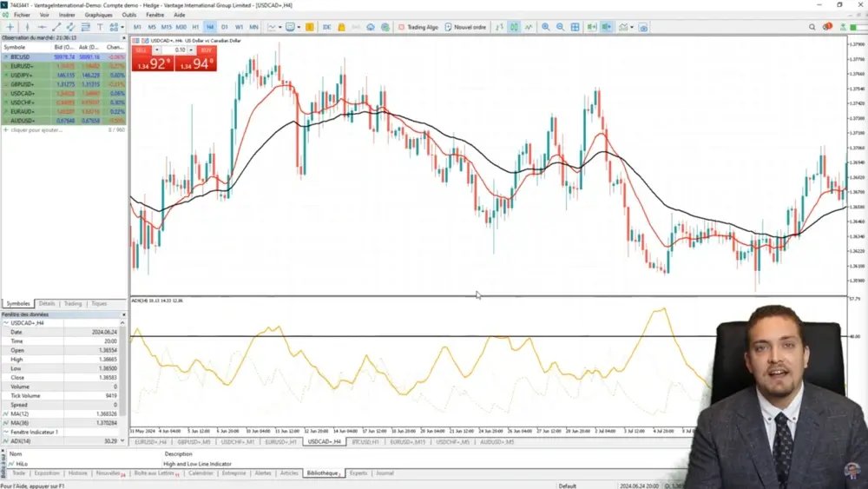
Task: Select the Fibonacci retracement tool
Action: pos(85,27)
